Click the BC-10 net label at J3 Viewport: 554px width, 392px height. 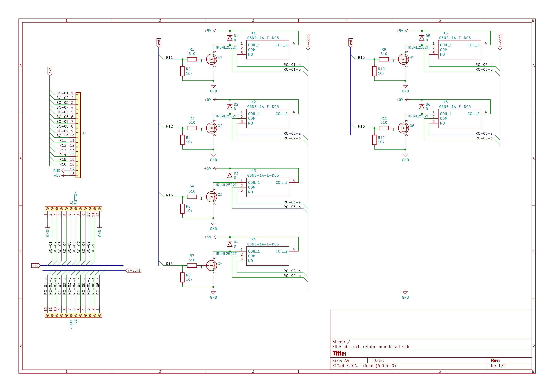(x=63, y=136)
